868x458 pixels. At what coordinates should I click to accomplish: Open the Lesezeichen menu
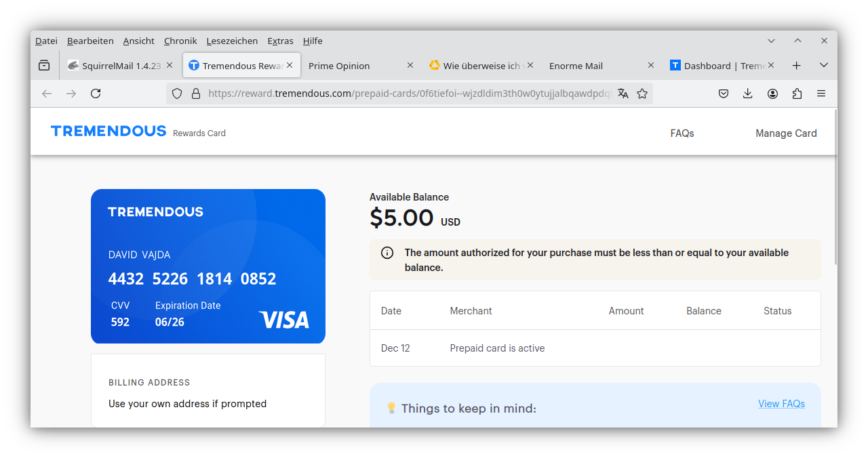(232, 41)
